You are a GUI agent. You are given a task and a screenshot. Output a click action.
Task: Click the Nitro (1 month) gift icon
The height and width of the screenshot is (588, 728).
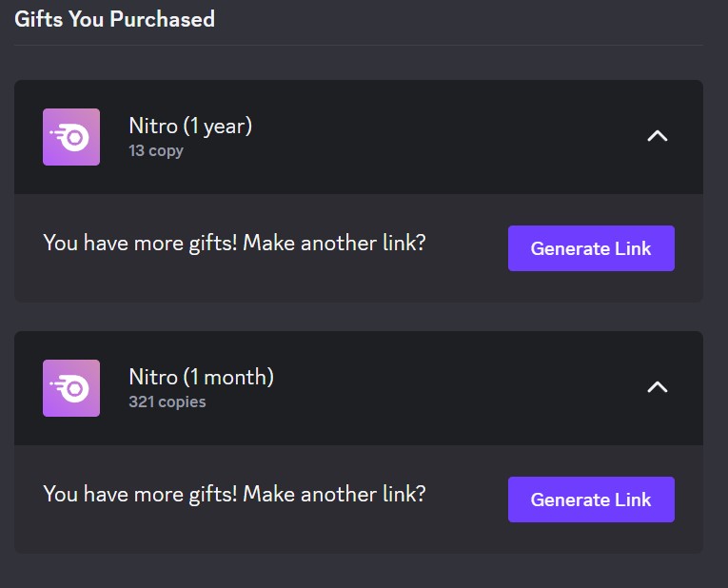point(71,388)
